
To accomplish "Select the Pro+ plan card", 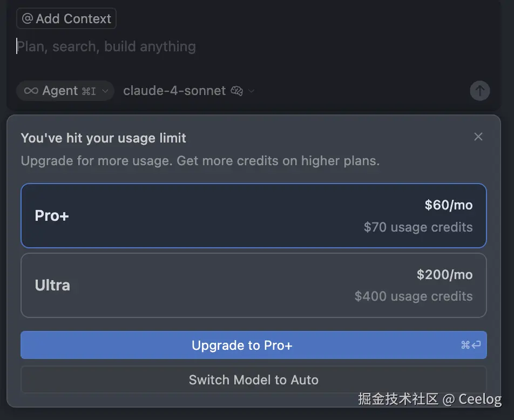I will (254, 215).
